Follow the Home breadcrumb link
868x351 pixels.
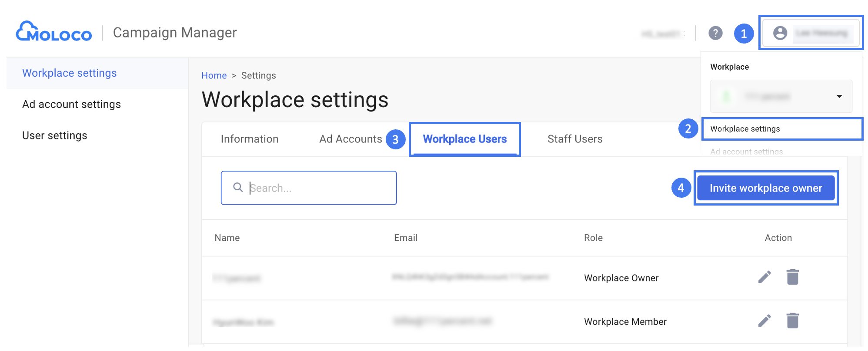pos(214,76)
